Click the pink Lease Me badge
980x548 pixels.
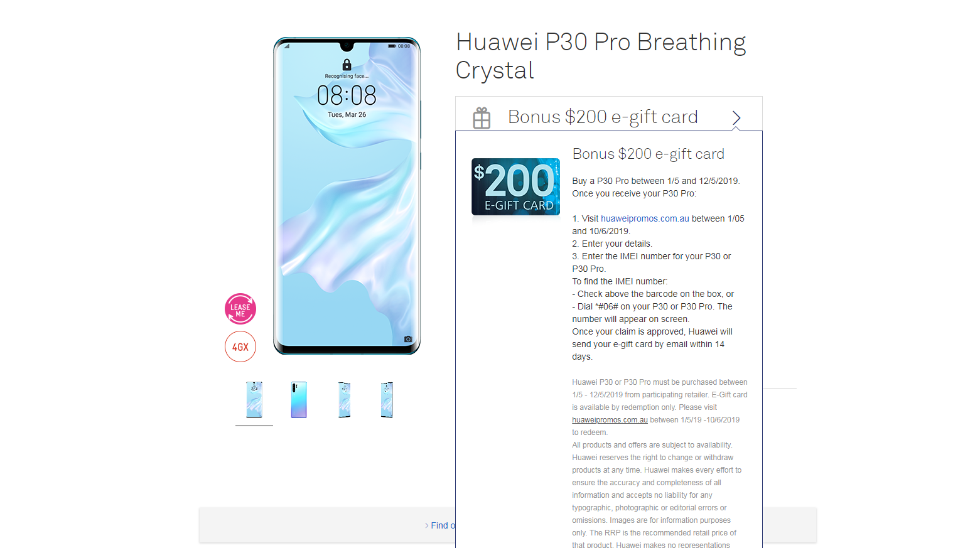pyautogui.click(x=240, y=309)
